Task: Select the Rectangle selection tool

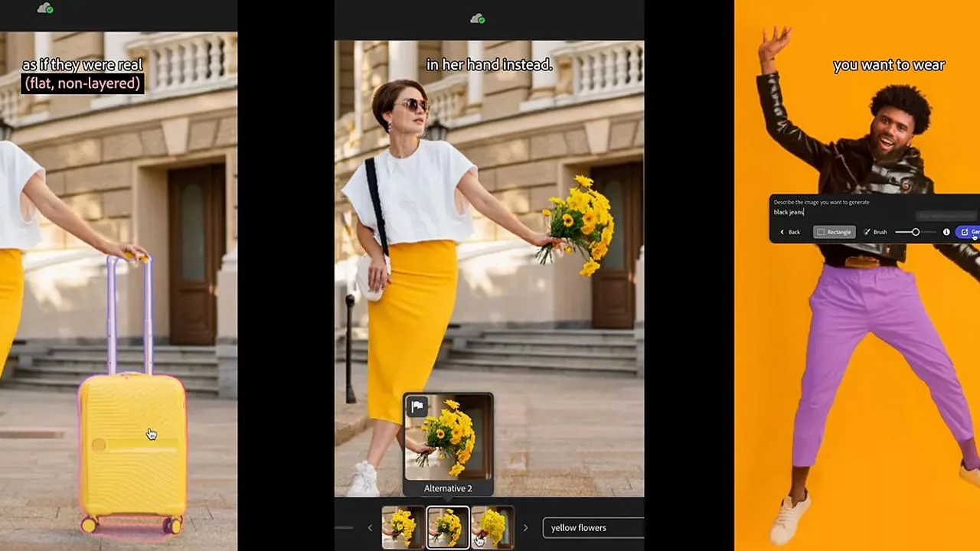Action: (x=835, y=231)
